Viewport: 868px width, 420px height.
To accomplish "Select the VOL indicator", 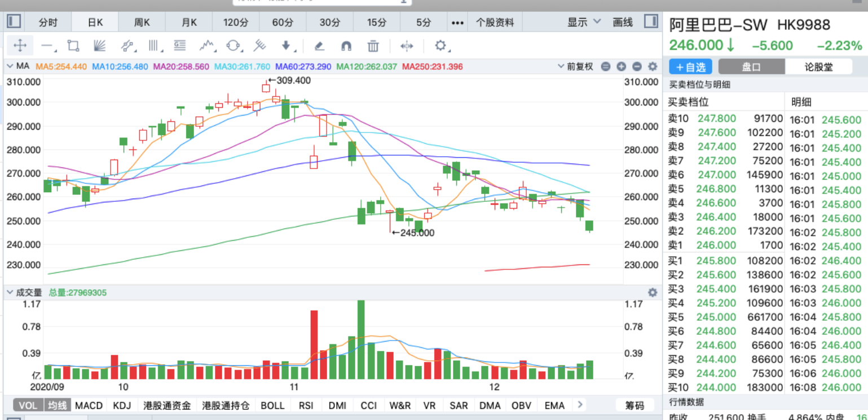I will click(28, 405).
